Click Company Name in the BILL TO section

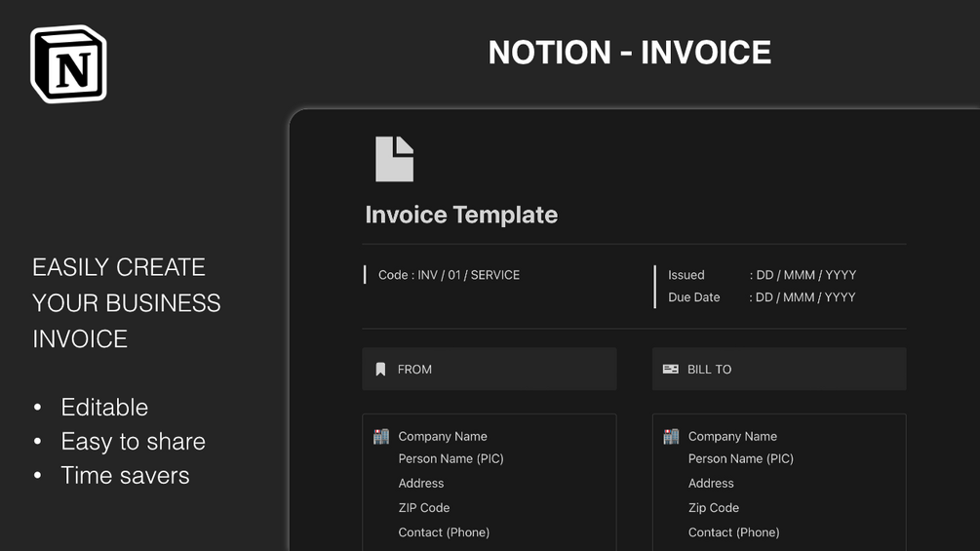(732, 436)
